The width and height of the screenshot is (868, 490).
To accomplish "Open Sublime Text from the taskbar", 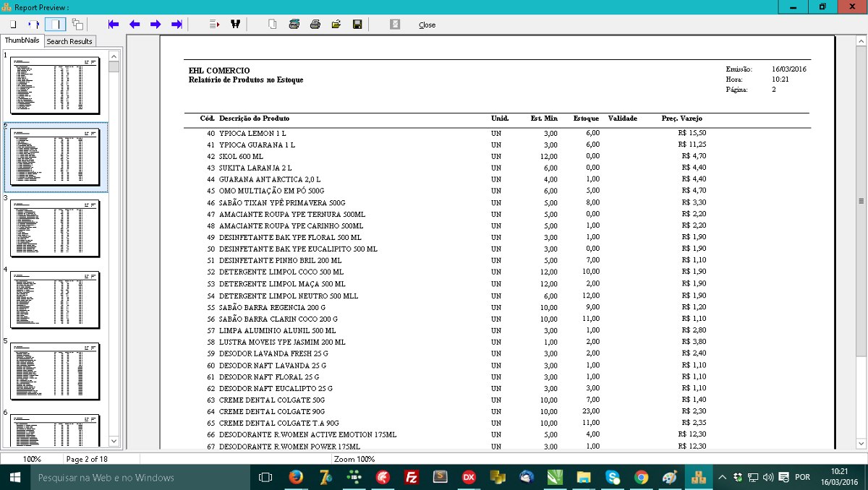I will pyautogui.click(x=440, y=477).
